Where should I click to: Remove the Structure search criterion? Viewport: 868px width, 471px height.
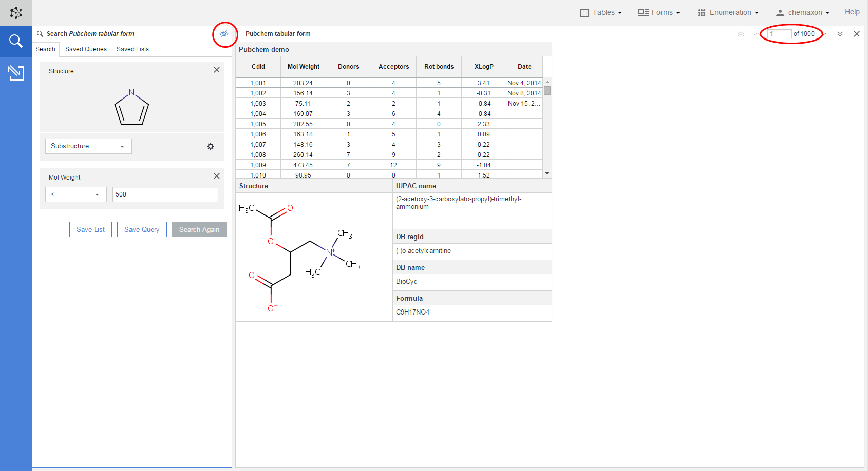click(217, 70)
